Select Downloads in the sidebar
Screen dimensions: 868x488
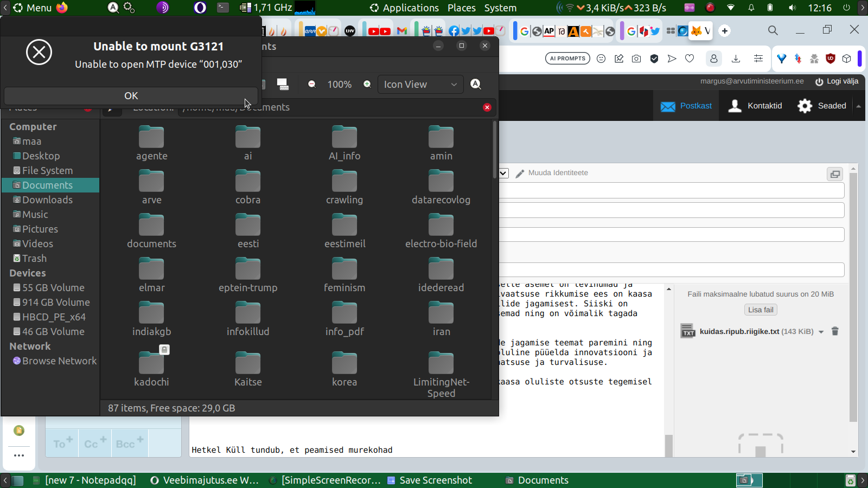(47, 200)
